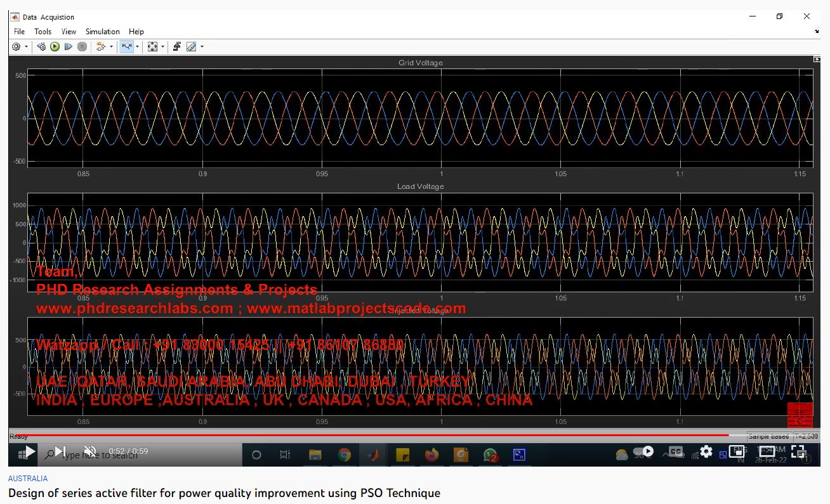Open the Simulation menu

102,32
